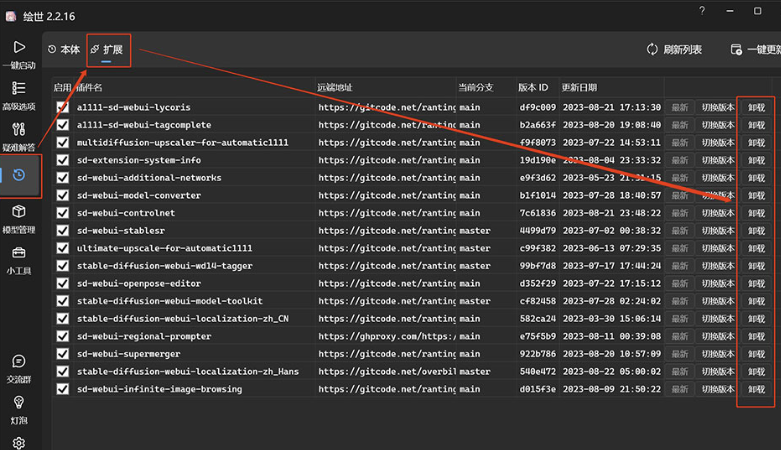781x450 pixels.
Task: Open 疑难解答 tools icon in sidebar
Action: click(x=19, y=130)
